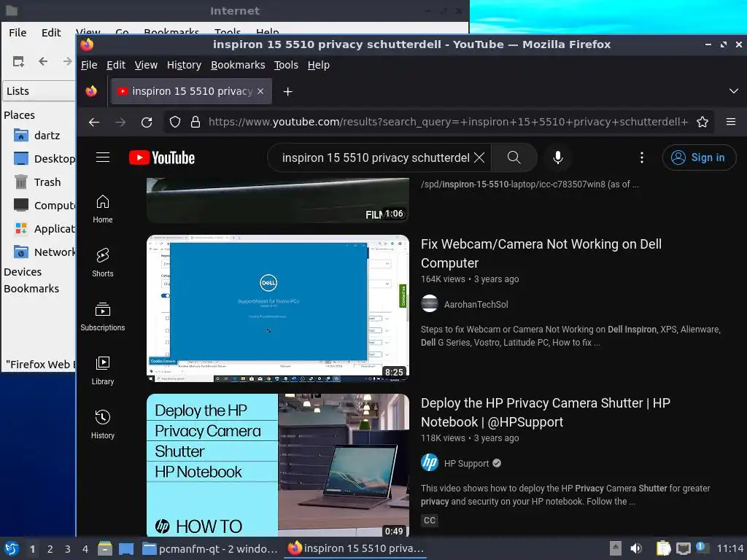Open the Lists dropdown in pcmanfm sidebar
Viewport: 747px width, 560px height.
39,91
